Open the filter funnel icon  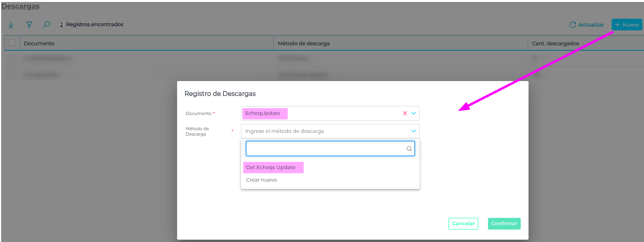(x=29, y=25)
